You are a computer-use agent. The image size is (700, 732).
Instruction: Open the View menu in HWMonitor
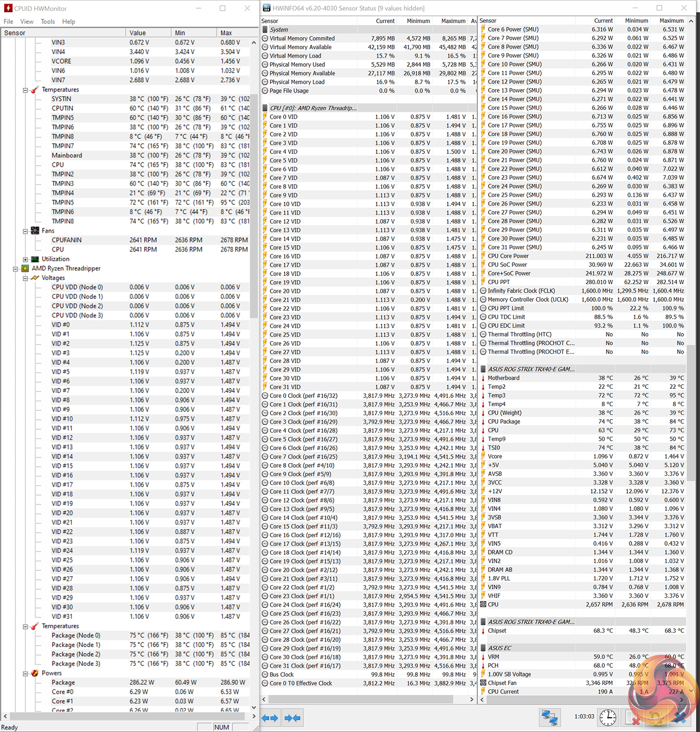coord(27,21)
